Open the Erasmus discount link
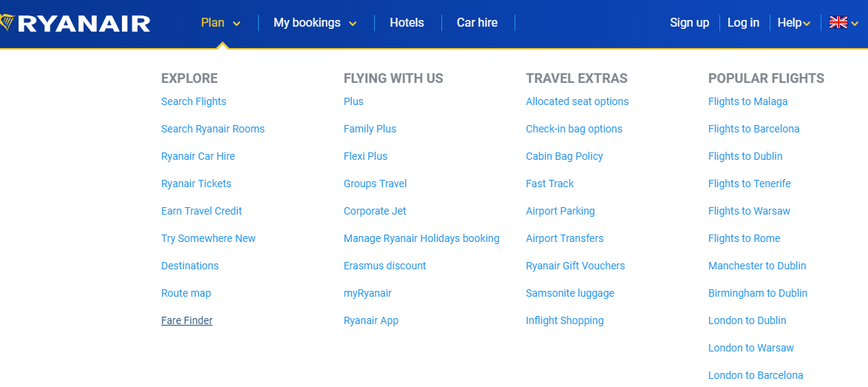The height and width of the screenshot is (387, 868). [384, 266]
